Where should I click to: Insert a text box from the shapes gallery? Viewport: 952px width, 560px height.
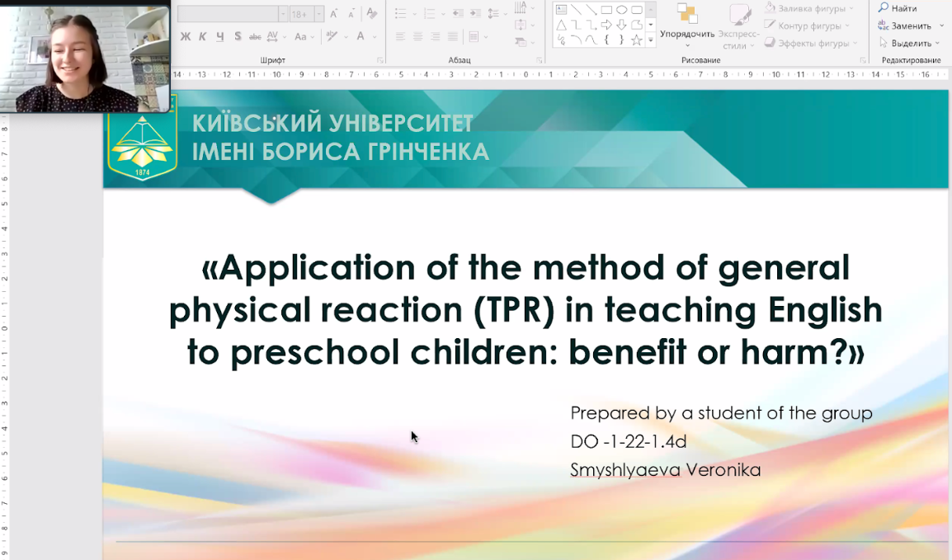click(x=562, y=10)
